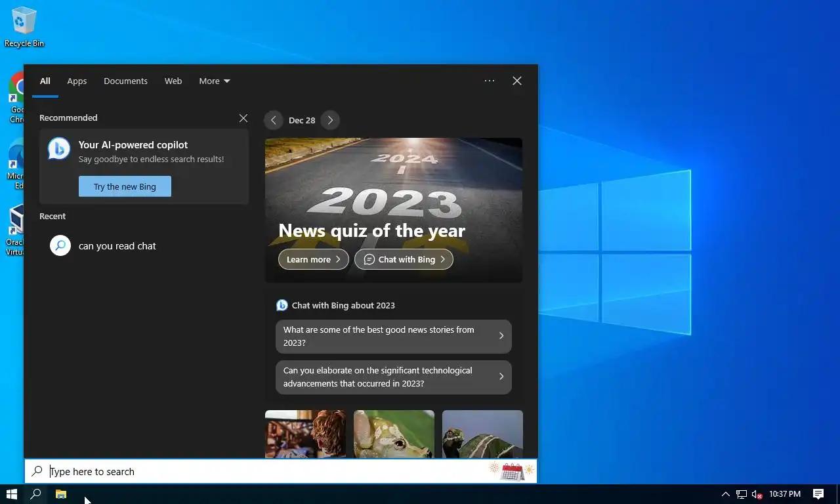The height and width of the screenshot is (504, 840).
Task: Open the Microsoft Edge desktop shortcut
Action: 16,164
